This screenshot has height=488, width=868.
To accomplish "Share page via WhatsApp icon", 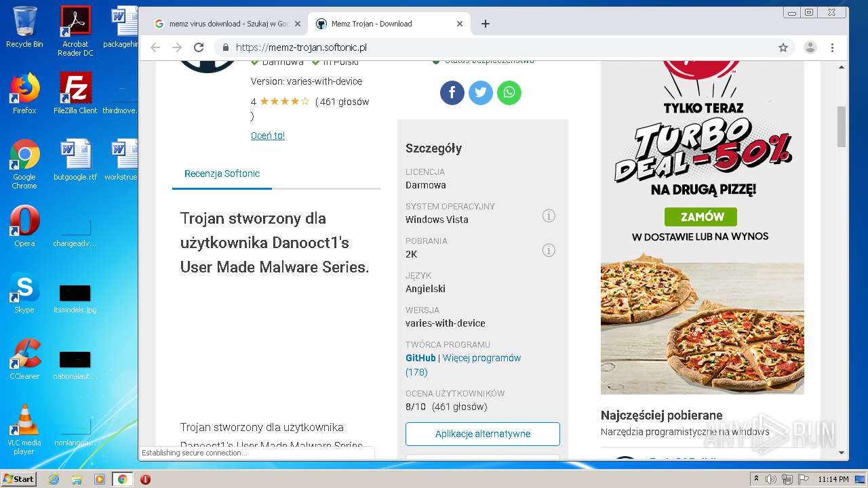I will point(509,92).
